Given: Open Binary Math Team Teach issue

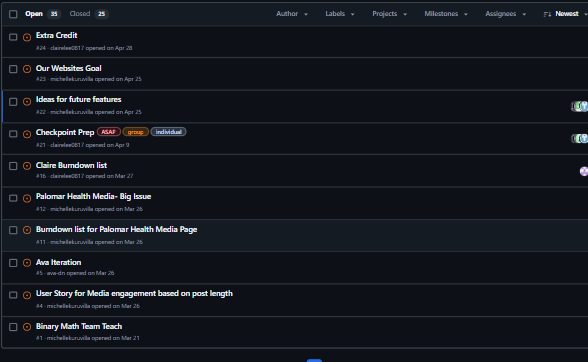Looking at the screenshot, I should [x=79, y=326].
